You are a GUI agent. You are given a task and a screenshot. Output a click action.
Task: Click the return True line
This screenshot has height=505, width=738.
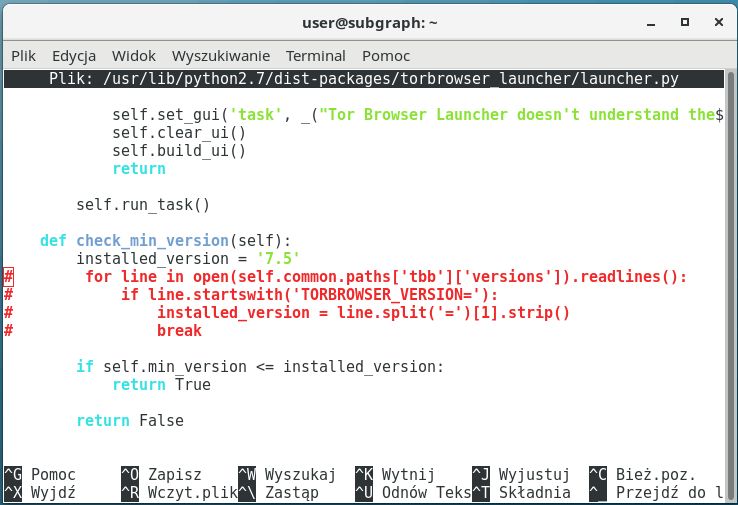(161, 385)
